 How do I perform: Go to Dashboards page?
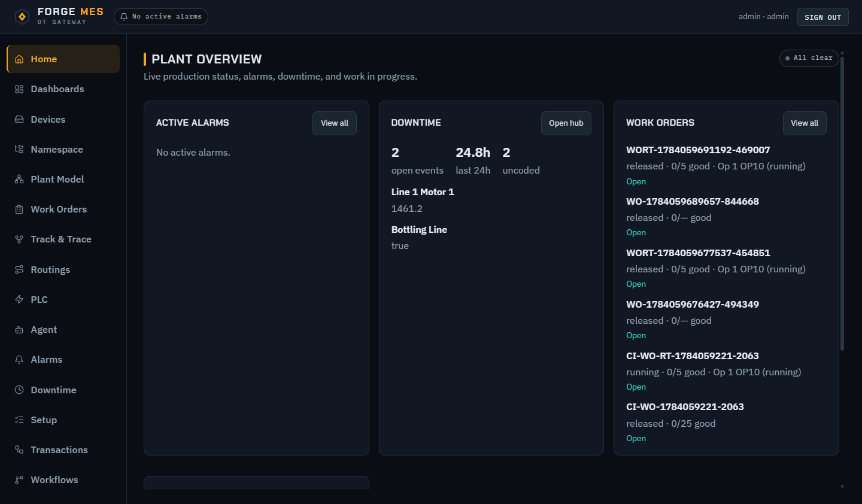[63, 89]
